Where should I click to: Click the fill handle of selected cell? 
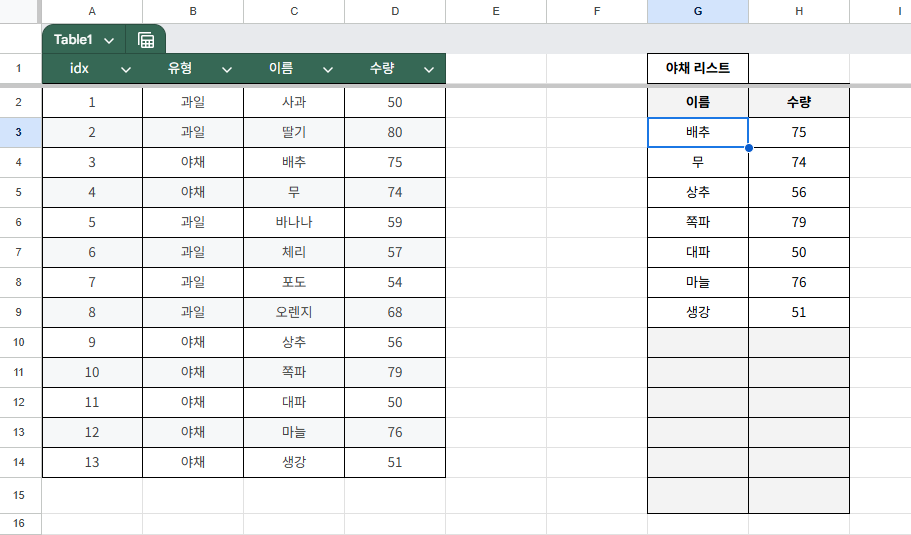[749, 148]
